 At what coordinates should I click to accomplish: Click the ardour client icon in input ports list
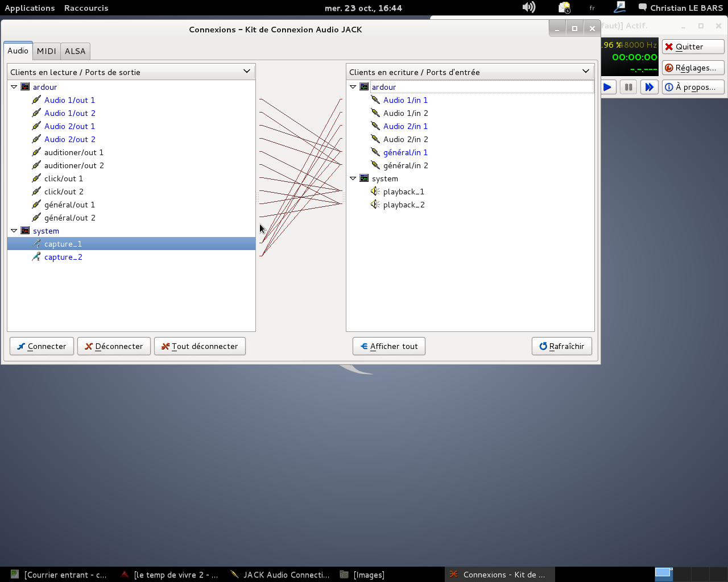click(x=364, y=87)
